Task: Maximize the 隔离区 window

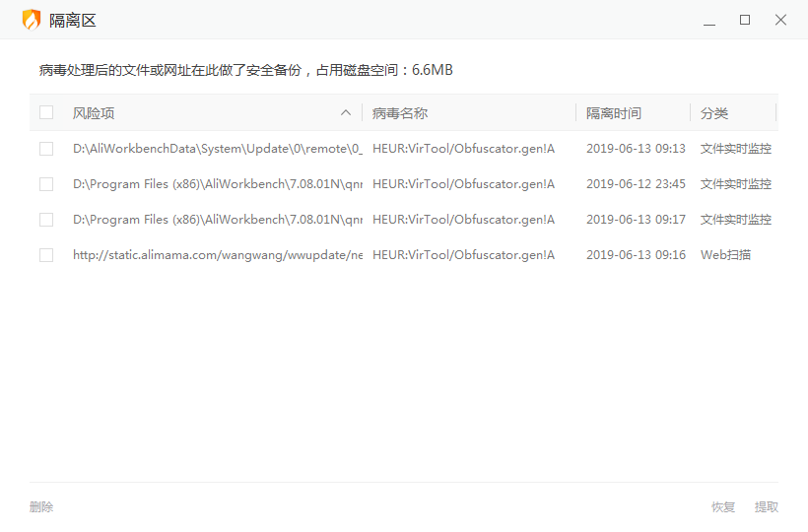Action: 745,20
